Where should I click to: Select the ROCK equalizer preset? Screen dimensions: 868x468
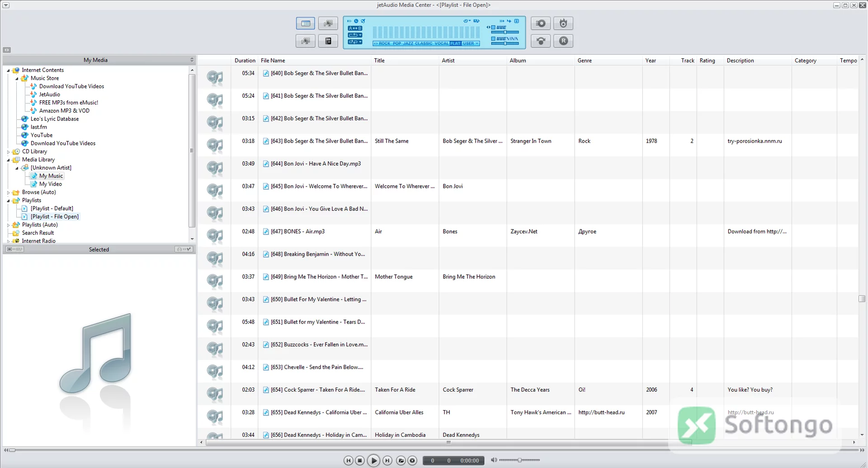384,43
